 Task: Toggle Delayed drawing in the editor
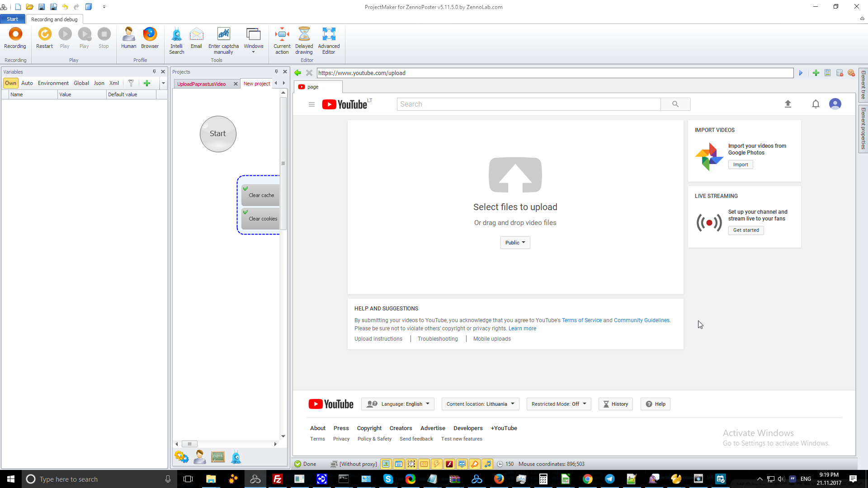304,41
